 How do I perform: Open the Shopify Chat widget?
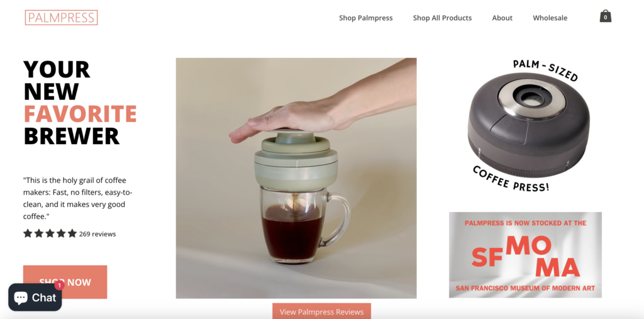pos(35,297)
